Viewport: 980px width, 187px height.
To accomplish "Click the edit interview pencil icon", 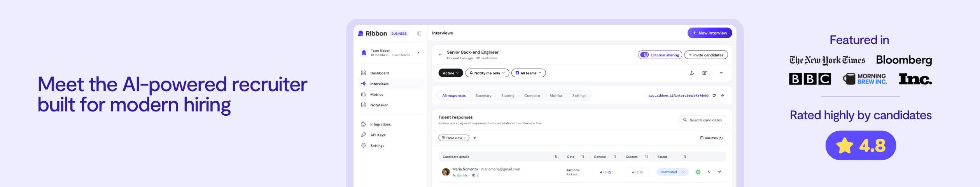I will (x=704, y=73).
